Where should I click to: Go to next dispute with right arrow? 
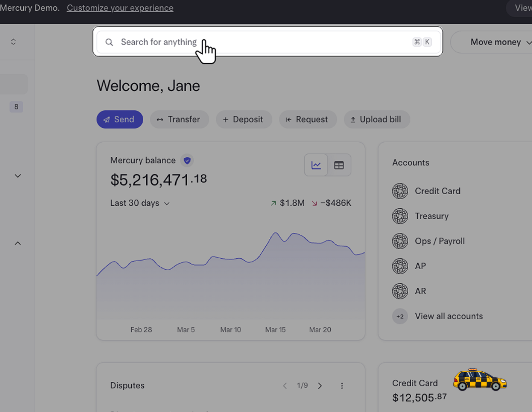point(320,386)
